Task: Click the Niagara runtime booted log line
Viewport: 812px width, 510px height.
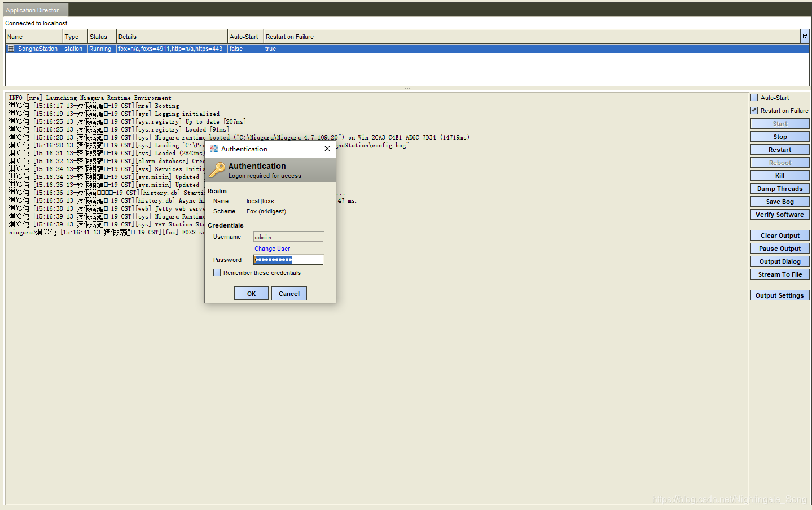Action: point(239,137)
